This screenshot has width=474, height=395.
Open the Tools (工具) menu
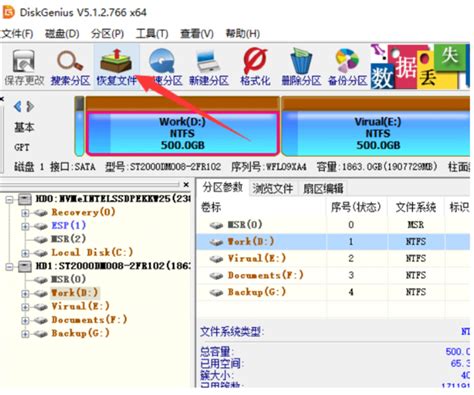(x=152, y=33)
